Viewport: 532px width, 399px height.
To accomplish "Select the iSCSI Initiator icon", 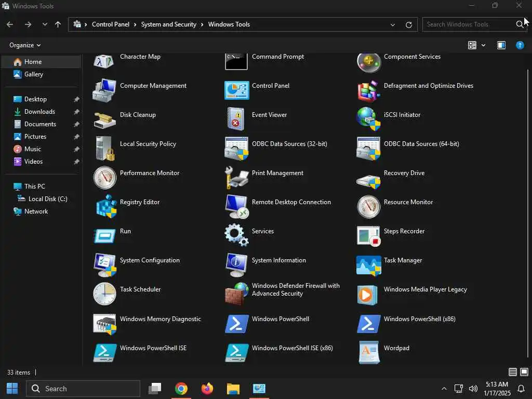I will click(368, 119).
